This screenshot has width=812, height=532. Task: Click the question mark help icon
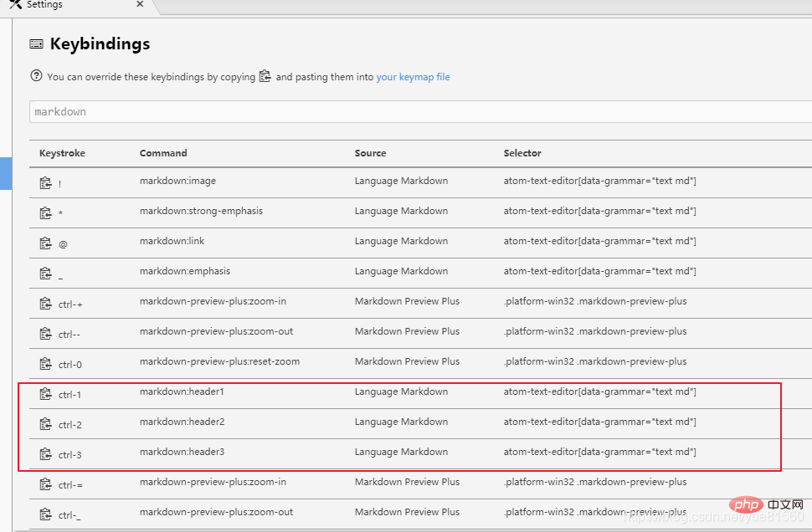pos(36,75)
